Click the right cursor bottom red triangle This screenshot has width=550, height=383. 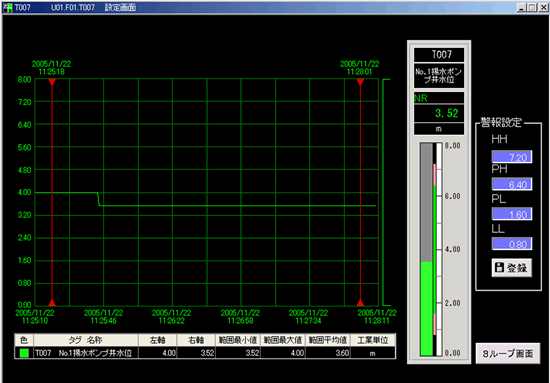coord(360,302)
